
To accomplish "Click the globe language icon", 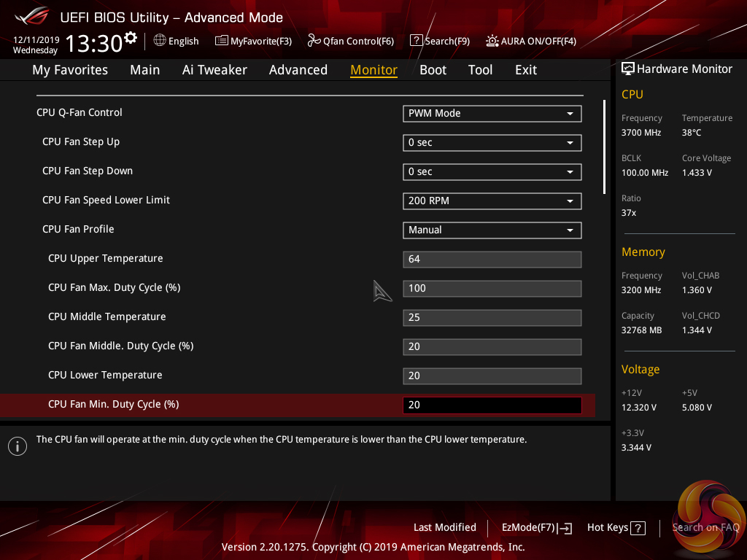I will point(160,41).
